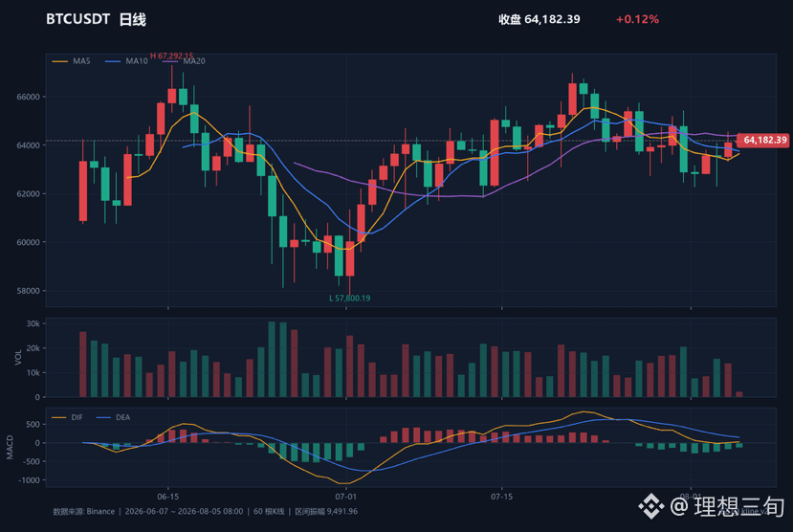Screen dimensions: 793x532
Task: Toggle the MA20 legend entry
Action: [x=184, y=61]
